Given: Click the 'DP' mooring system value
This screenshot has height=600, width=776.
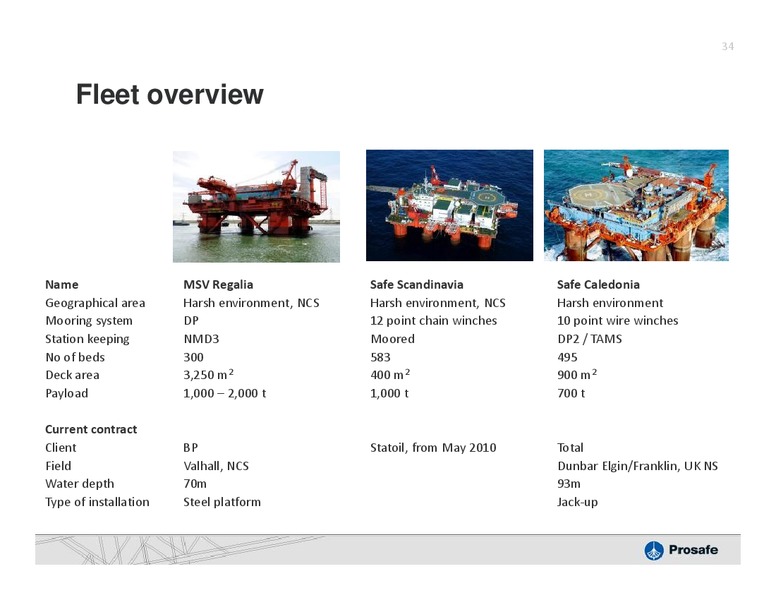Looking at the screenshot, I should 191,321.
